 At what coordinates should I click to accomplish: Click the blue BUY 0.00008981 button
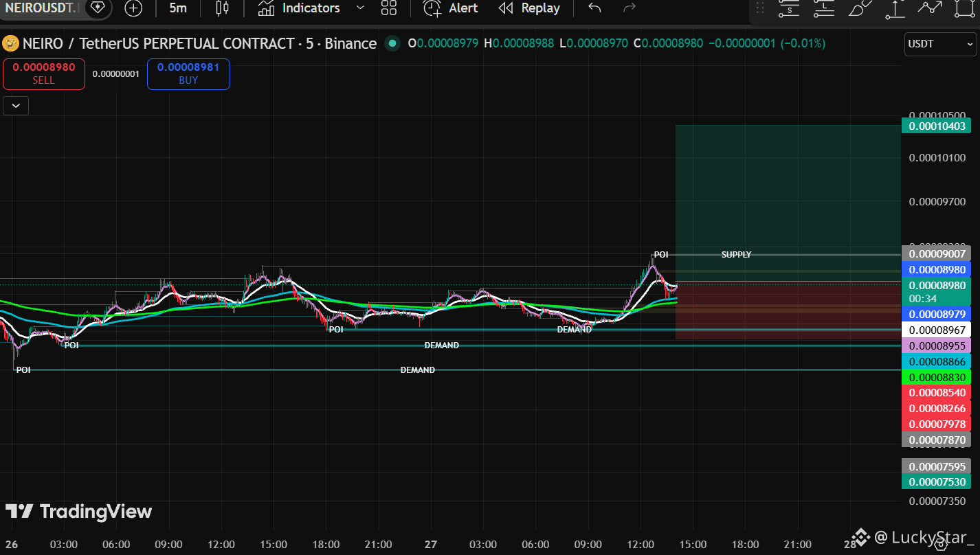(x=188, y=74)
